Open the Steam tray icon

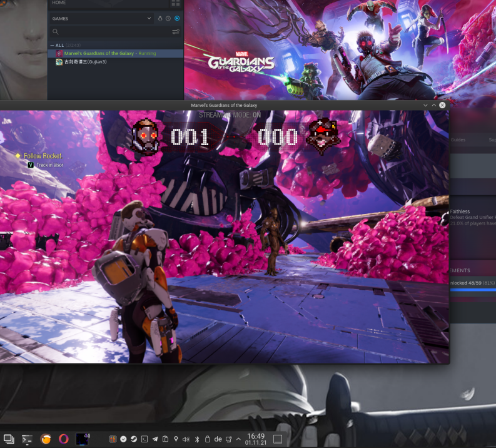[134, 439]
